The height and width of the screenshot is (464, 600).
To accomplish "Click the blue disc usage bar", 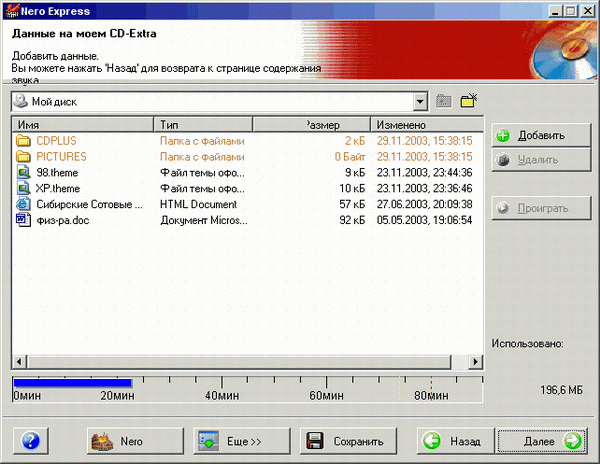I will (x=72, y=383).
